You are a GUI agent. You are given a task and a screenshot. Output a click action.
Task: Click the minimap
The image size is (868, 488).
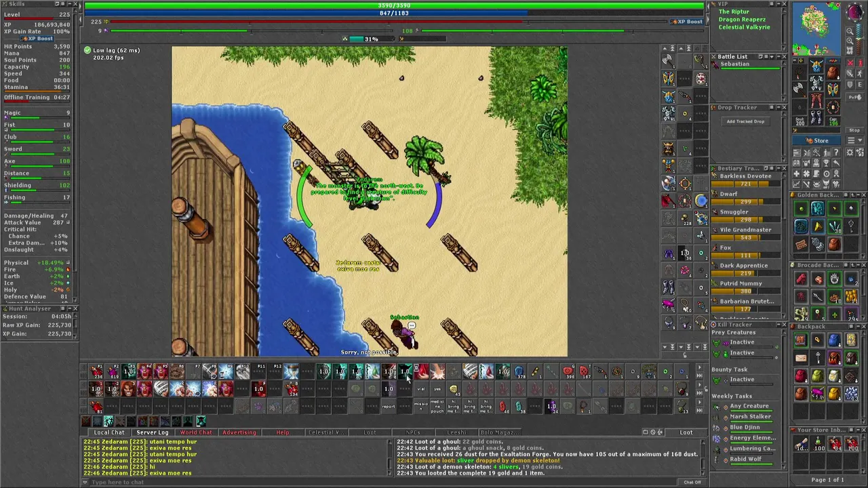point(816,28)
